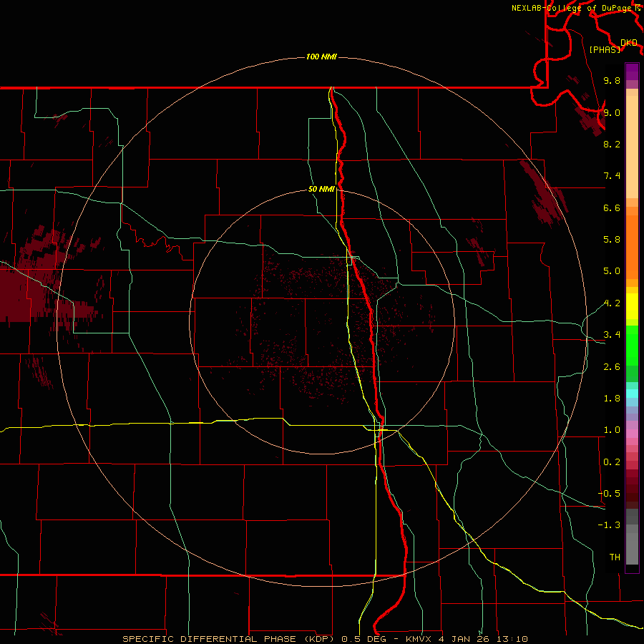Click the "KMVX" station ID in the caption
The width and height of the screenshot is (644, 644).
click(419, 639)
